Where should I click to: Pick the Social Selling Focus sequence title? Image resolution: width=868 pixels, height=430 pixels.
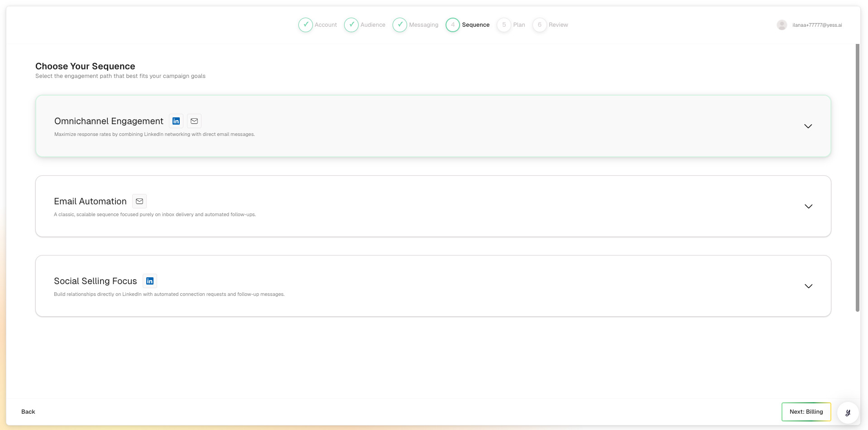[95, 281]
